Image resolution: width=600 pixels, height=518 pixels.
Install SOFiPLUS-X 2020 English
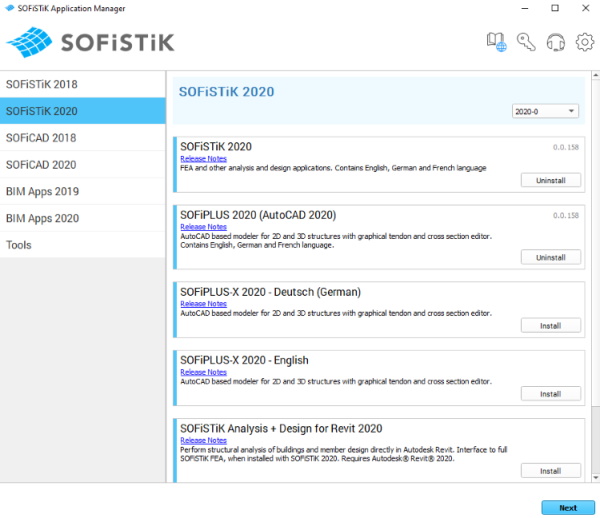tap(551, 394)
